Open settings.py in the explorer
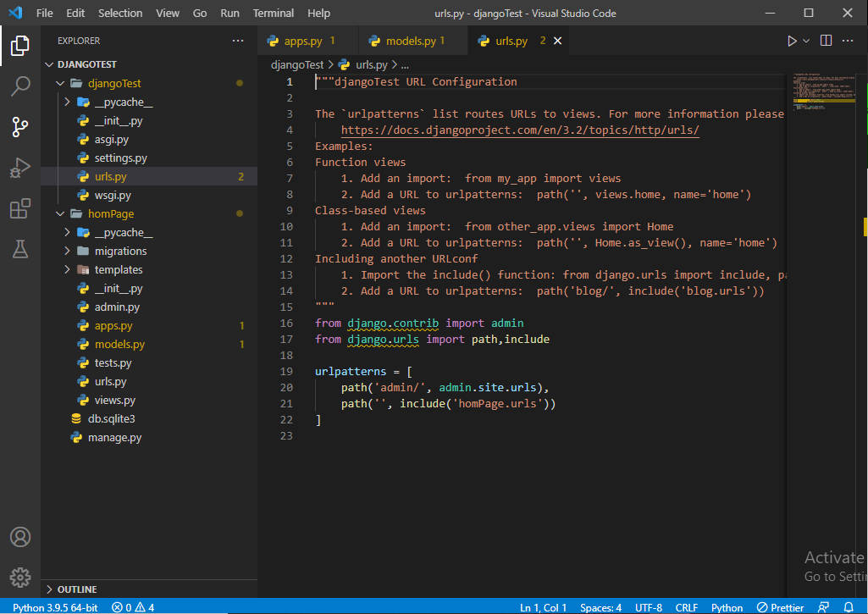This screenshot has width=868, height=614. point(120,158)
